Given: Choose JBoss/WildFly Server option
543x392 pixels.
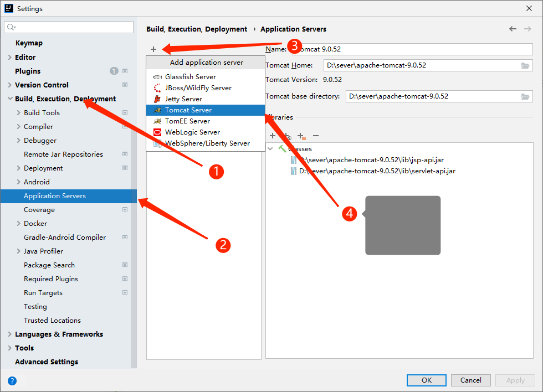Looking at the screenshot, I should coord(206,88).
